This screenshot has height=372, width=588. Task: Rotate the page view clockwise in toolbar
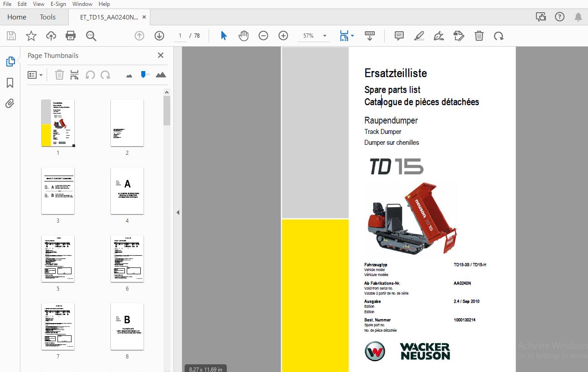point(499,36)
